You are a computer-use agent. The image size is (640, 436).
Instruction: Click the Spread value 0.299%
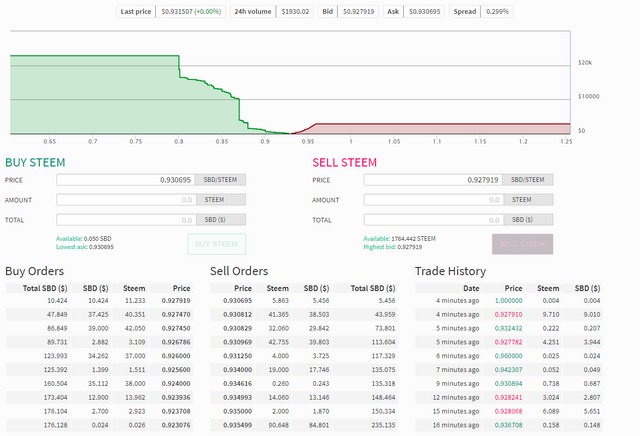[497, 11]
